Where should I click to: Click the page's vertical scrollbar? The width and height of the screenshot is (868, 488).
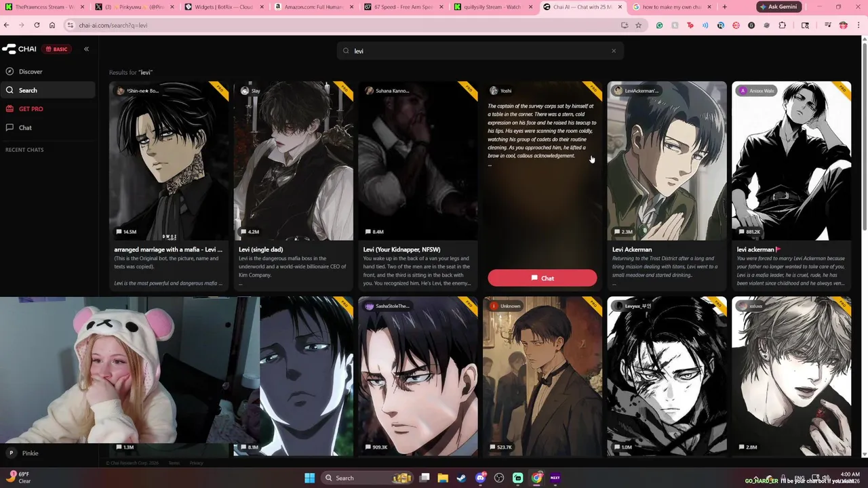tap(864, 136)
